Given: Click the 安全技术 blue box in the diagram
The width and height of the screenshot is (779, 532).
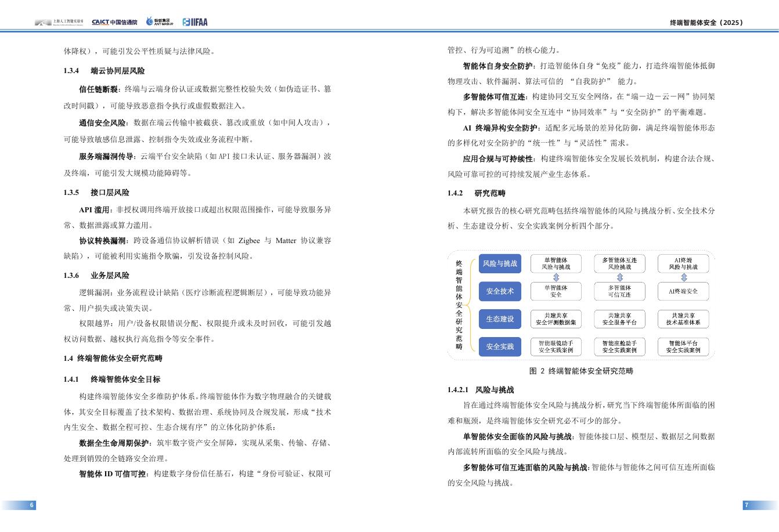Looking at the screenshot, I should 500,291.
